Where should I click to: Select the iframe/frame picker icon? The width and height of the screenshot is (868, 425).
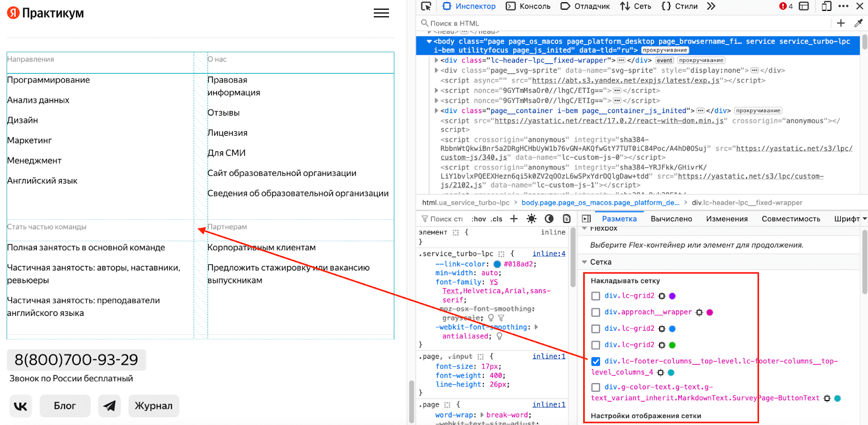(x=804, y=6)
